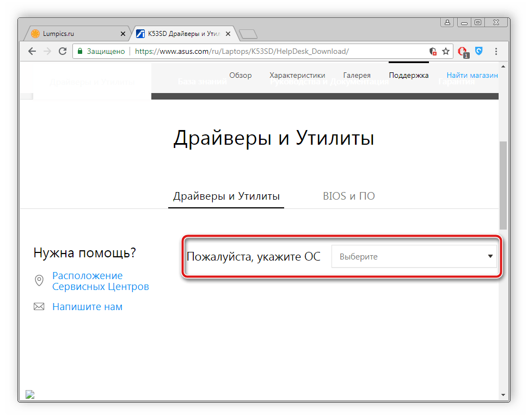Switch to the Lumpics.ru tab
528x420 pixels.
pos(76,34)
